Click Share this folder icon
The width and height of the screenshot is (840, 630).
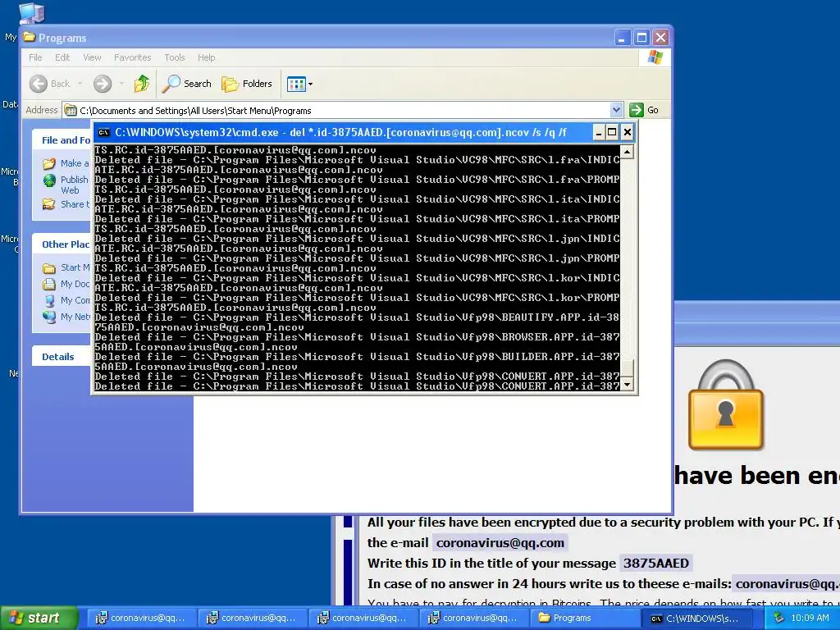(x=48, y=204)
